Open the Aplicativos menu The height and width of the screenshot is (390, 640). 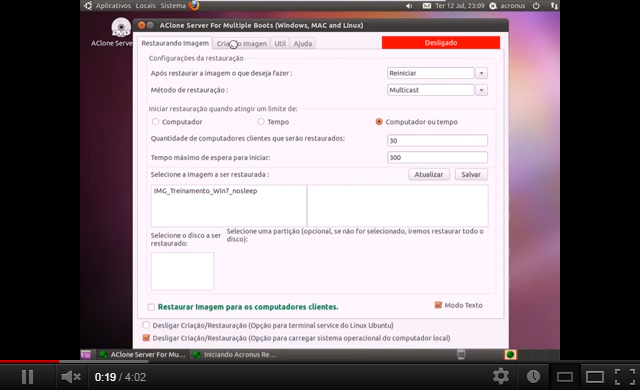(x=113, y=6)
